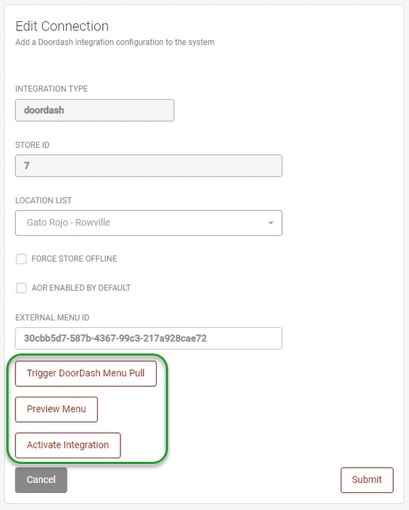Submit the connection form
Image resolution: width=409 pixels, height=510 pixels.
367,480
